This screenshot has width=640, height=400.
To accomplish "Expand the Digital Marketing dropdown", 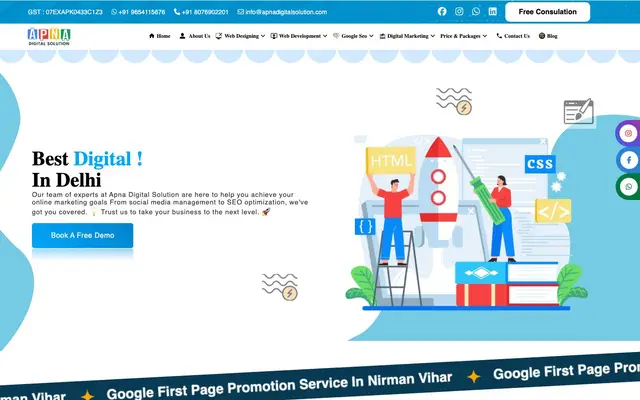I will click(x=407, y=36).
